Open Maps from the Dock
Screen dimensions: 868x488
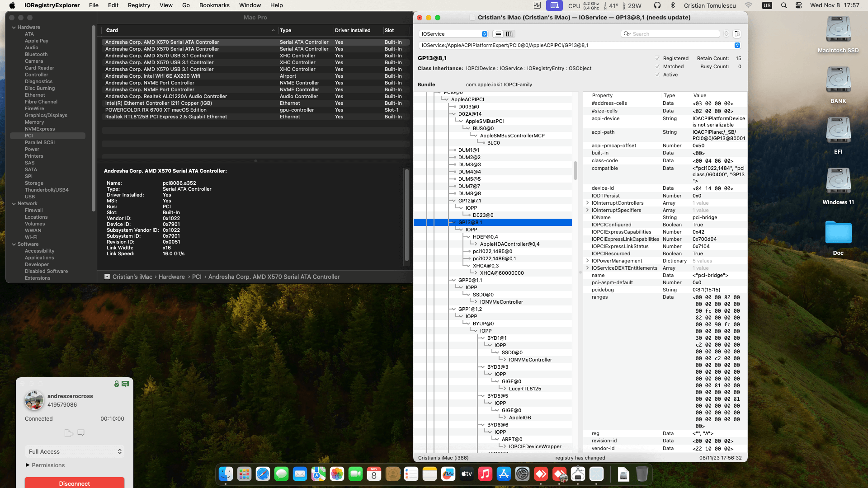[318, 474]
